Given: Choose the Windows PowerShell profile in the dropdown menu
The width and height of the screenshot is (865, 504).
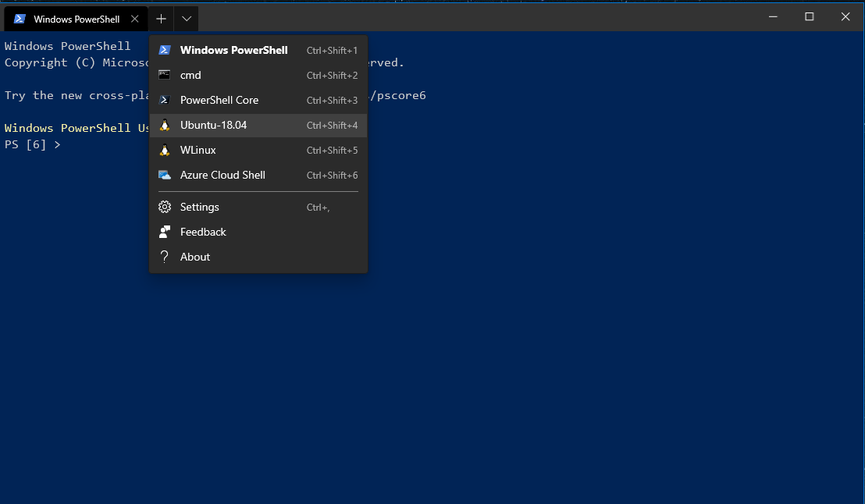Looking at the screenshot, I should tap(258, 50).
